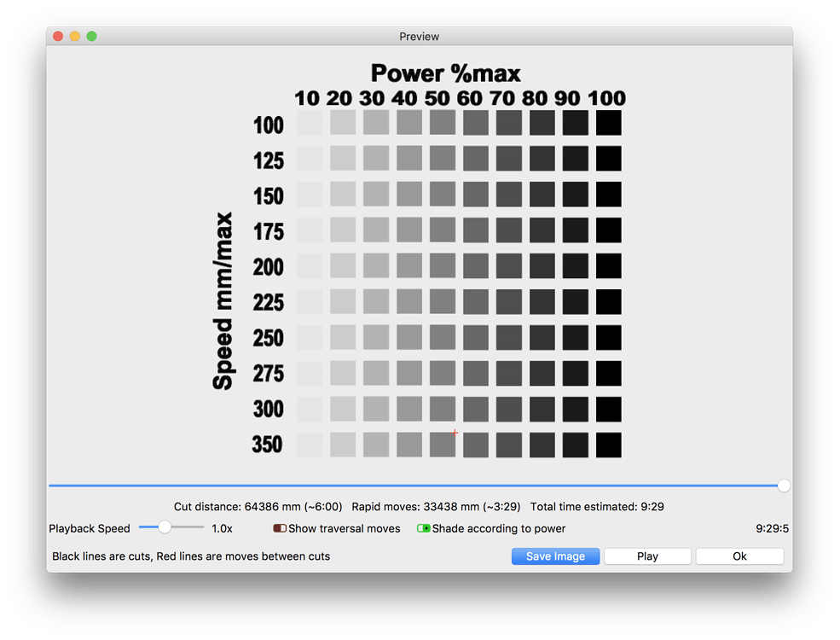Disable Shade according to power switch

point(424,528)
